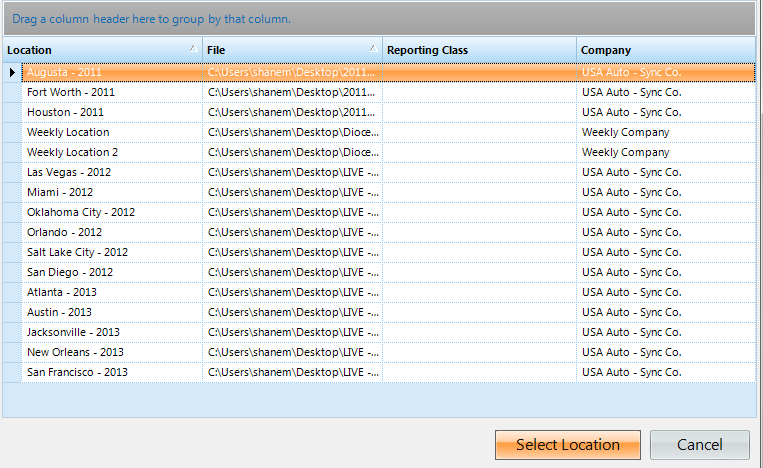Click the Location column sort arrow
Screen dimensions: 763x468
pos(193,48)
